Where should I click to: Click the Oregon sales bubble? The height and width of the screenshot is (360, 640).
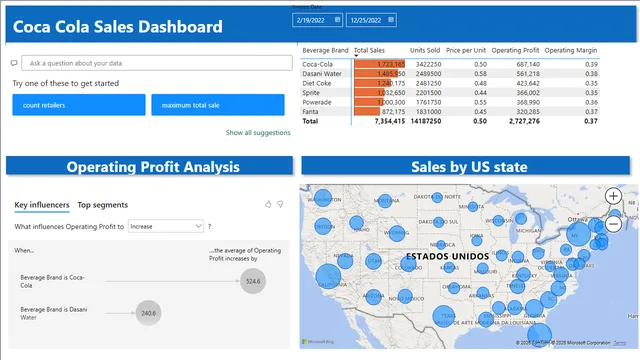[323, 227]
